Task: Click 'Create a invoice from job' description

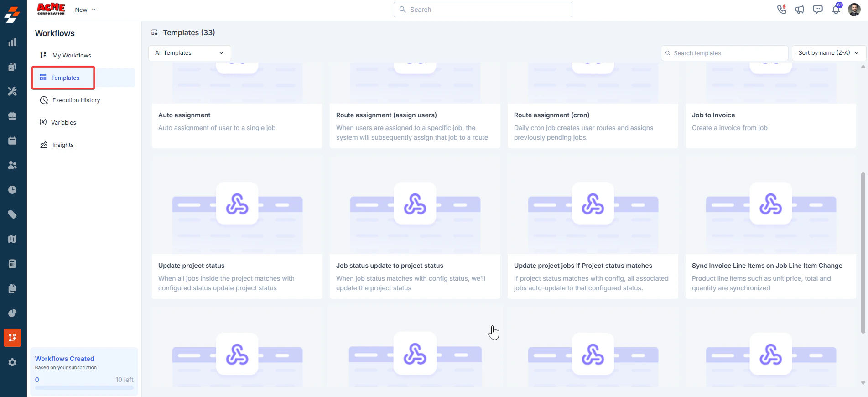Action: [x=729, y=128]
